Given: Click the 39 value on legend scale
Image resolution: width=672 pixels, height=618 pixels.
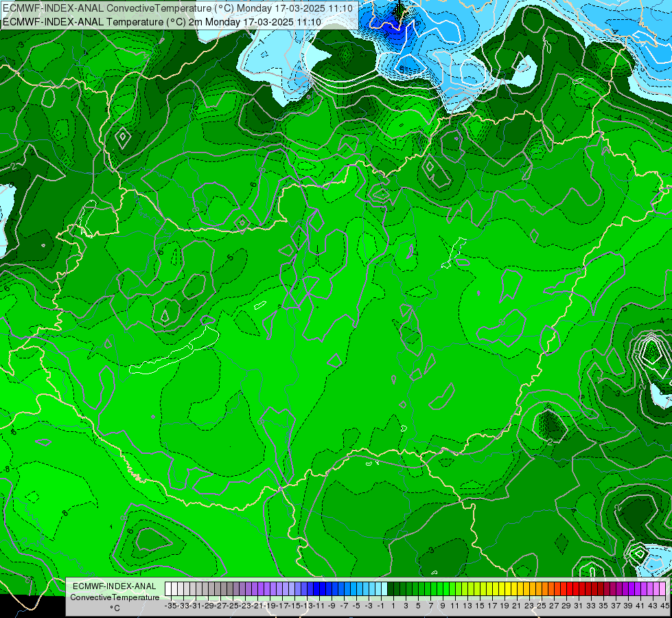Looking at the screenshot, I should (x=628, y=606).
